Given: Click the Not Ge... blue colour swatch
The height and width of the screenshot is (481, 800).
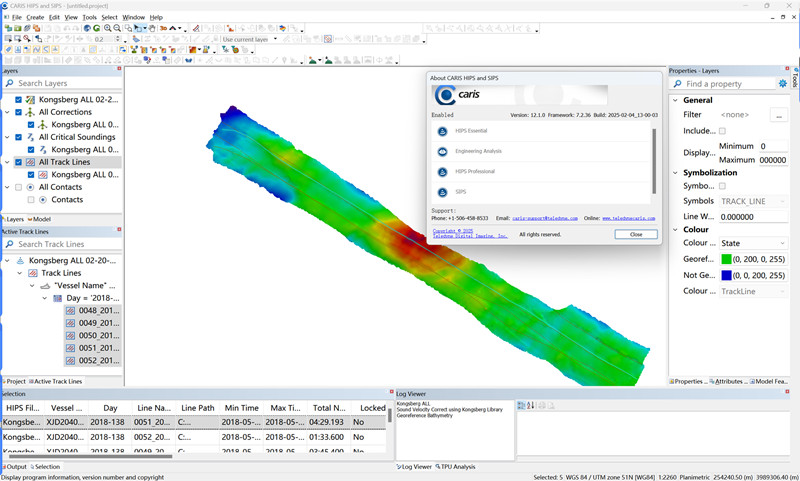Looking at the screenshot, I should pyautogui.click(x=726, y=275).
